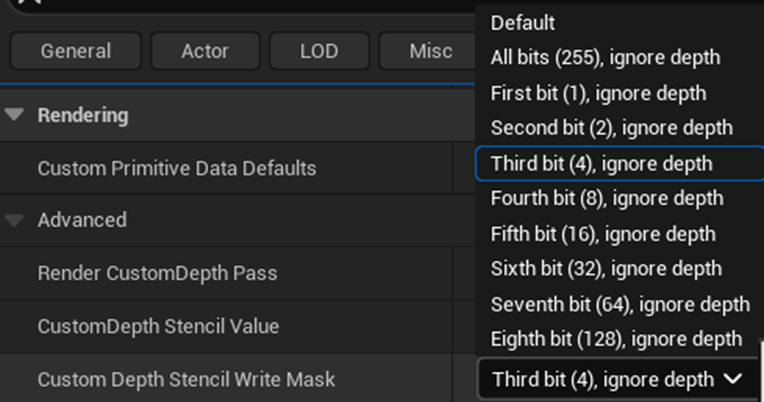Select Fifth bit (16), ignore depth
The image size is (764, 402).
(603, 234)
